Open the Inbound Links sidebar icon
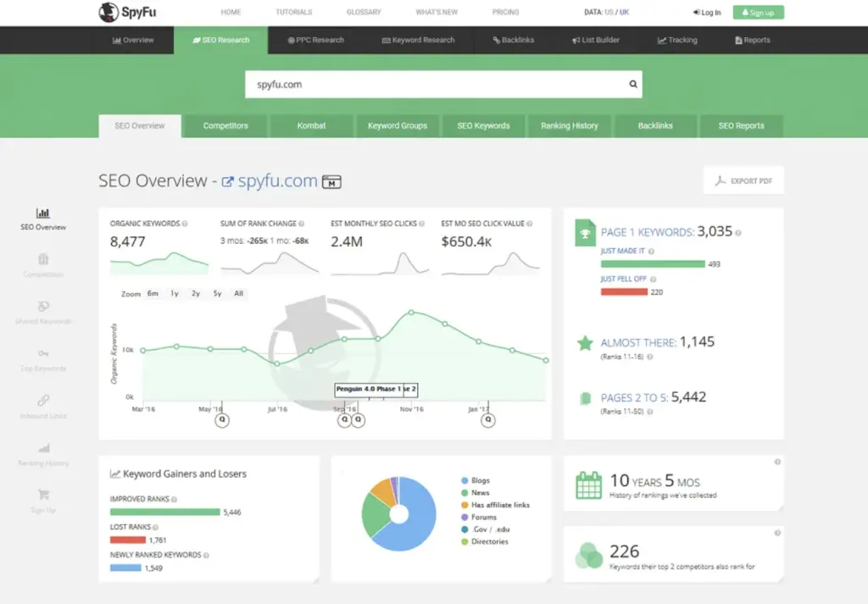Viewport: 868px width, 604px height. tap(43, 400)
